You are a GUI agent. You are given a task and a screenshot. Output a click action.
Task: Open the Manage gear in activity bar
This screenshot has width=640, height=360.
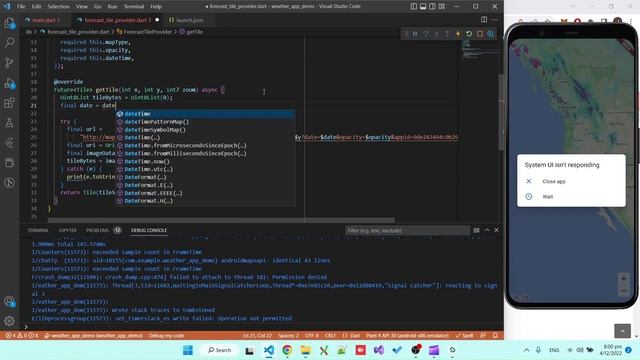click(x=9, y=321)
